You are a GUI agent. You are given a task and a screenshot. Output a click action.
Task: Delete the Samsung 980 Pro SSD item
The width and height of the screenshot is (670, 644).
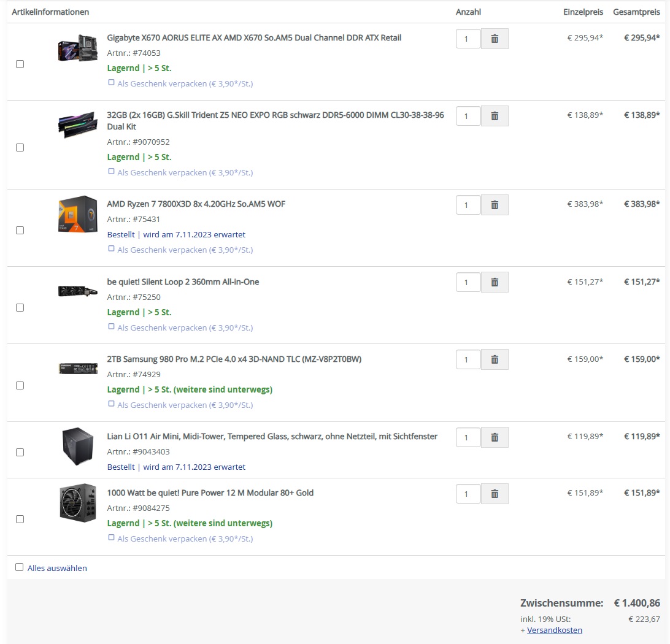tap(495, 359)
